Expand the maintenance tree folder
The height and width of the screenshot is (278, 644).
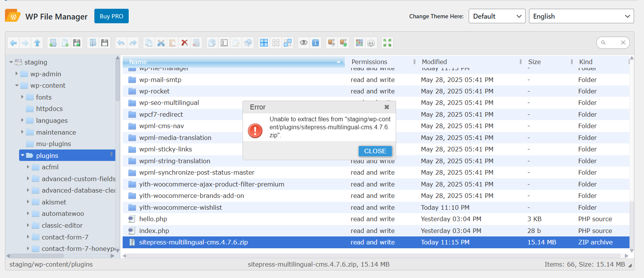click(x=23, y=132)
